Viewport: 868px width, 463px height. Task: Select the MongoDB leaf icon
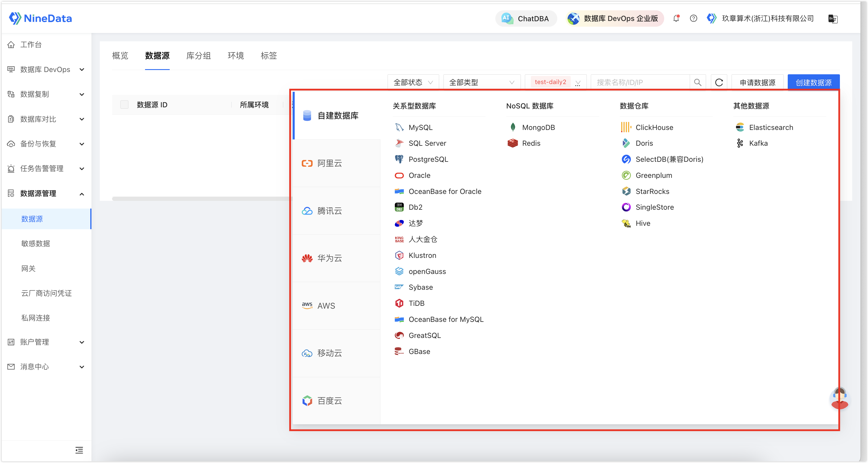[513, 127]
